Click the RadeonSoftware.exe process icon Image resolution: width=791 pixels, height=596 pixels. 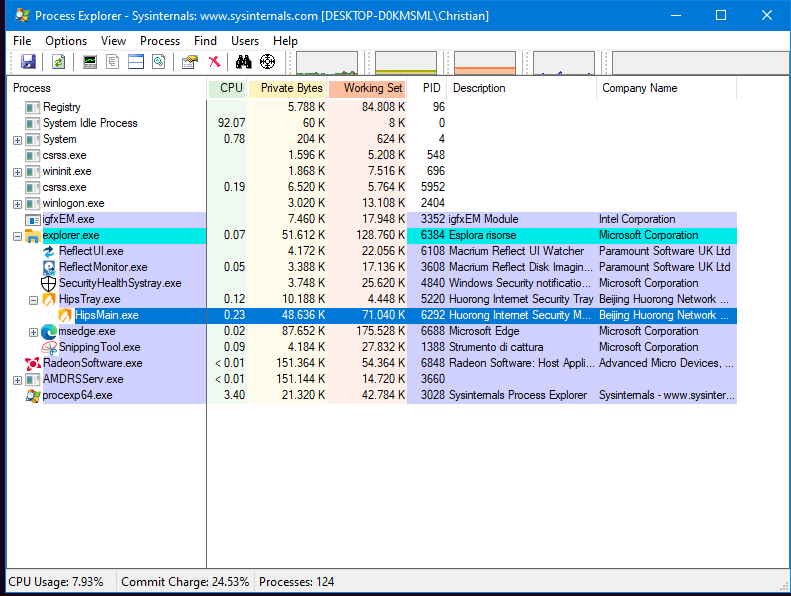click(x=33, y=363)
